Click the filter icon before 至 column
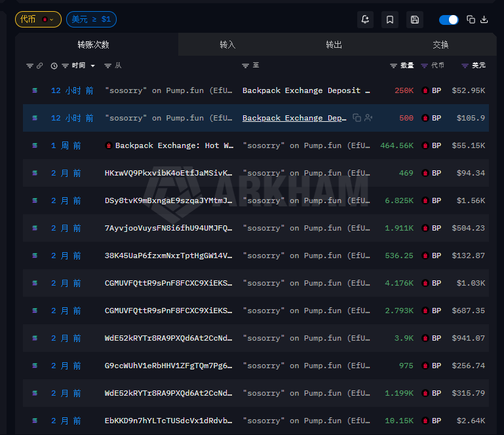This screenshot has width=504, height=435. pyautogui.click(x=245, y=66)
